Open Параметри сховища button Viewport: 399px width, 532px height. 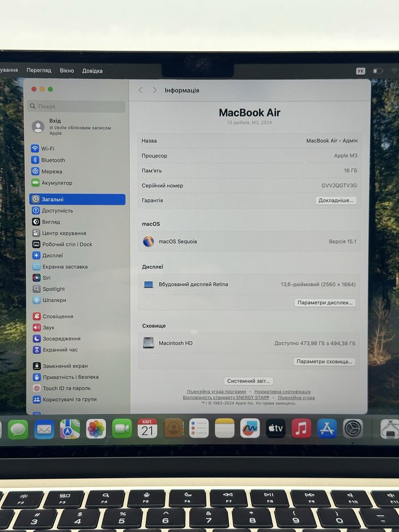coord(325,362)
